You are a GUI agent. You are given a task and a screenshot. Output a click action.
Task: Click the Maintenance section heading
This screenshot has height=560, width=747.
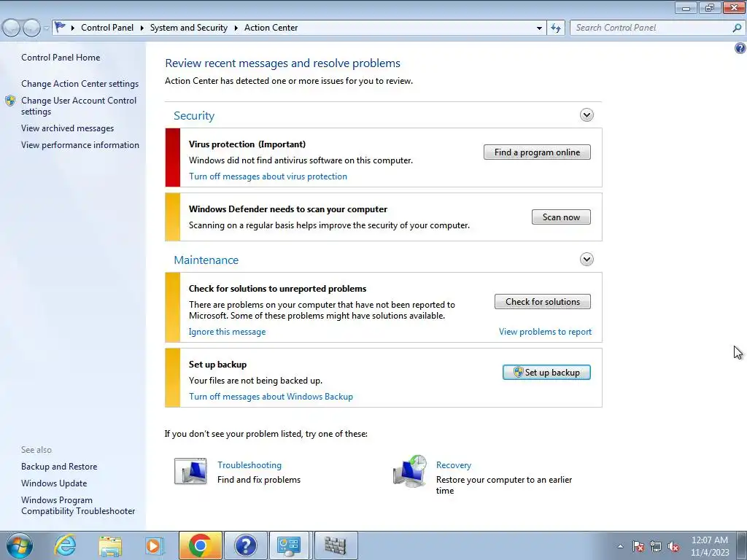(x=206, y=260)
